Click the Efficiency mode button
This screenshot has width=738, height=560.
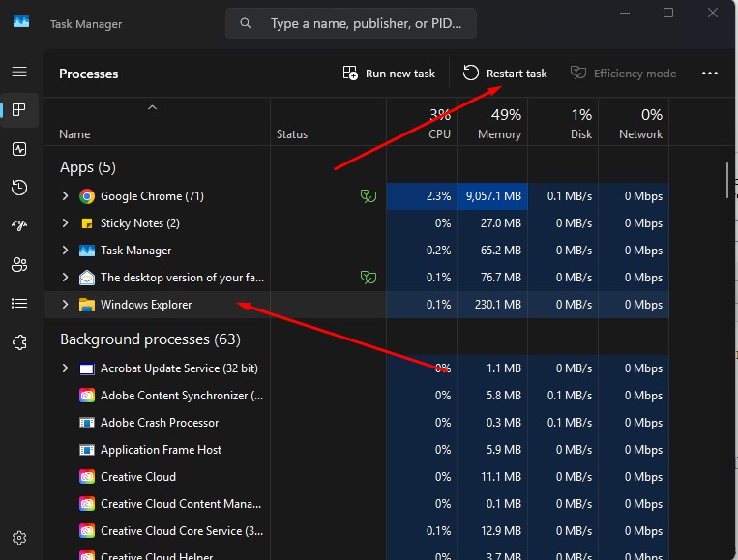click(623, 74)
